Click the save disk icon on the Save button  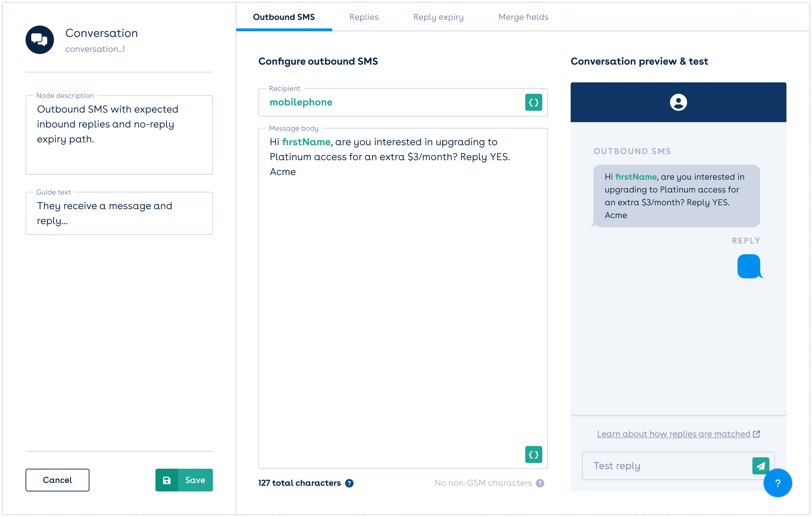pyautogui.click(x=168, y=480)
